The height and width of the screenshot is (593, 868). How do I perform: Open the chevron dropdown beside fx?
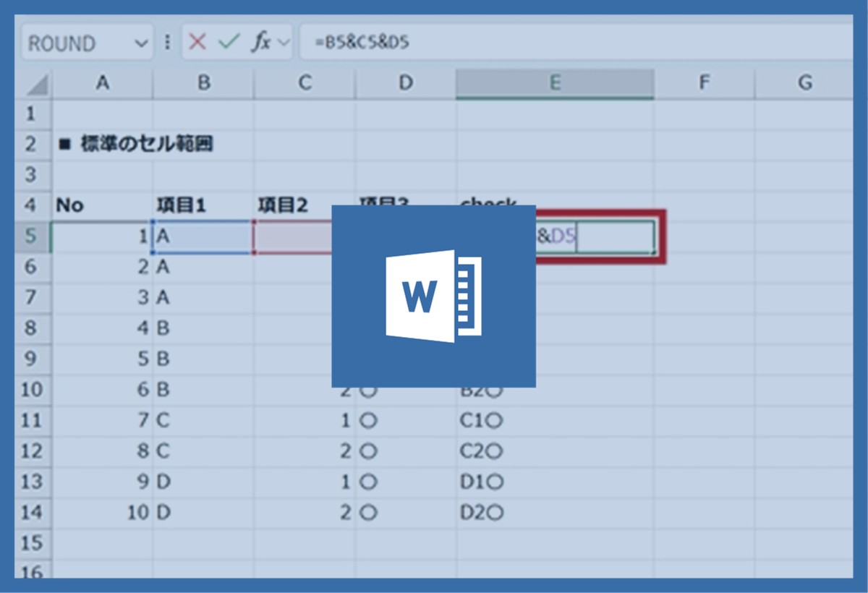click(x=283, y=43)
